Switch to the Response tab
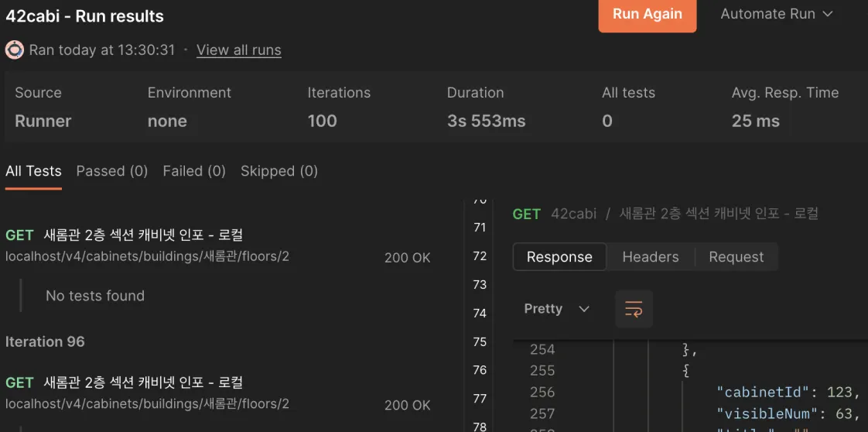 coord(559,257)
